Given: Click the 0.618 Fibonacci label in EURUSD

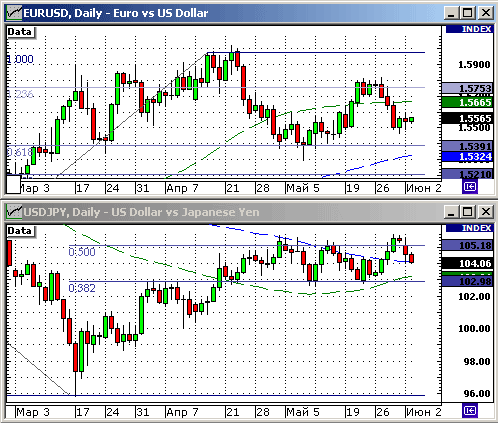Looking at the screenshot, I should pos(20,152).
